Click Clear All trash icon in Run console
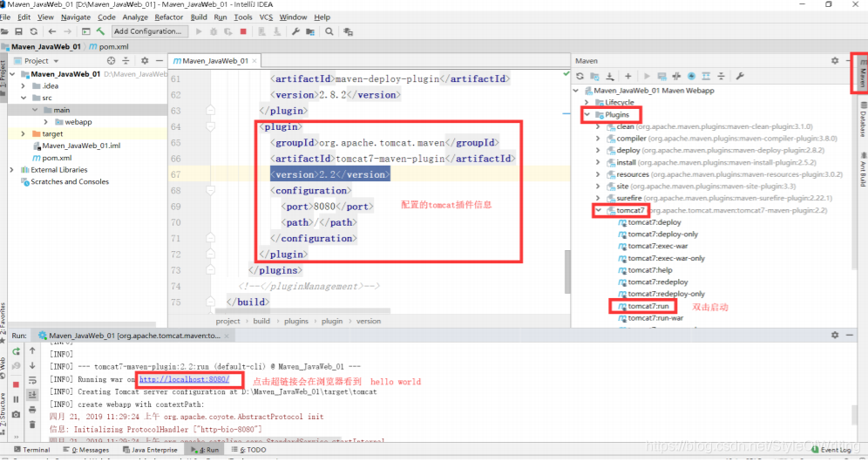Screen dimensions: 868x462 pyautogui.click(x=32, y=425)
